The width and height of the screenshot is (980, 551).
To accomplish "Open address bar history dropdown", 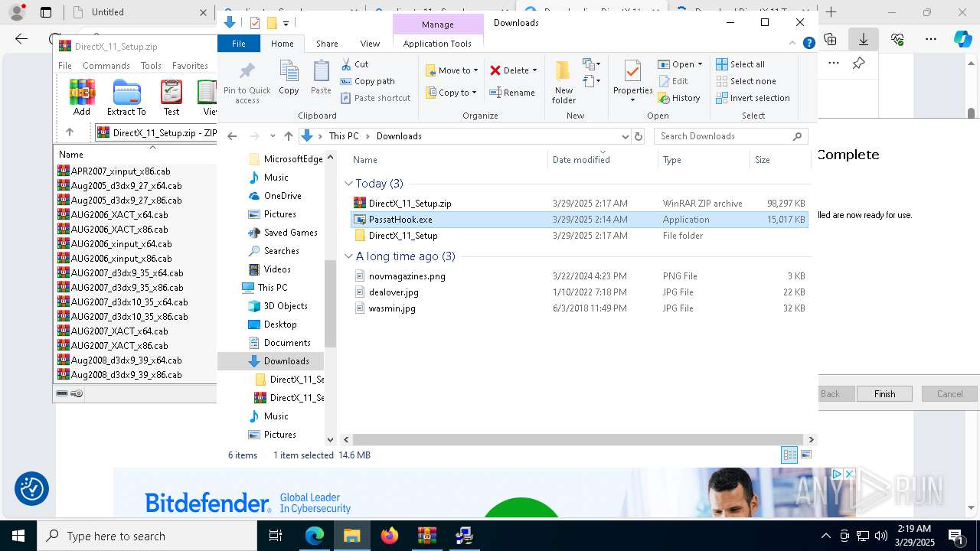I will coord(625,136).
